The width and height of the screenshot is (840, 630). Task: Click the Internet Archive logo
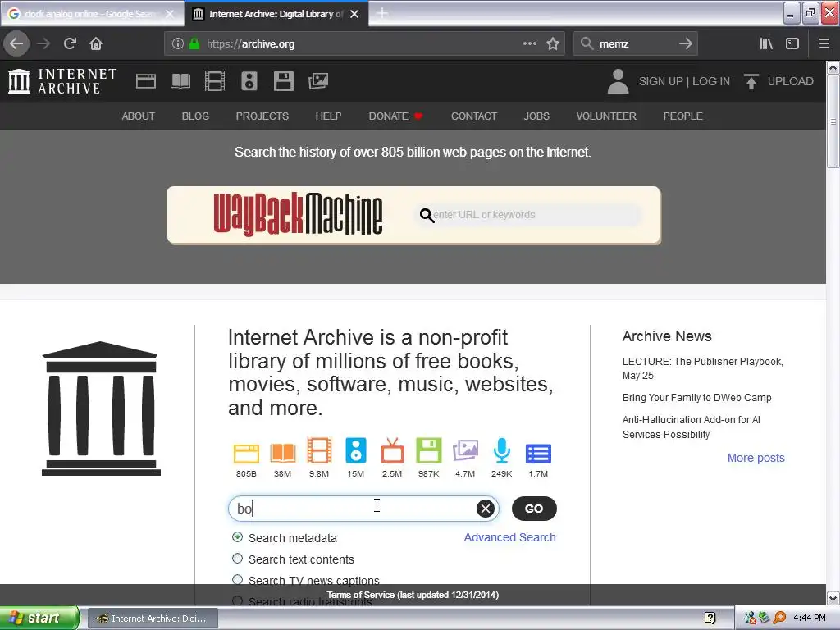[62, 81]
